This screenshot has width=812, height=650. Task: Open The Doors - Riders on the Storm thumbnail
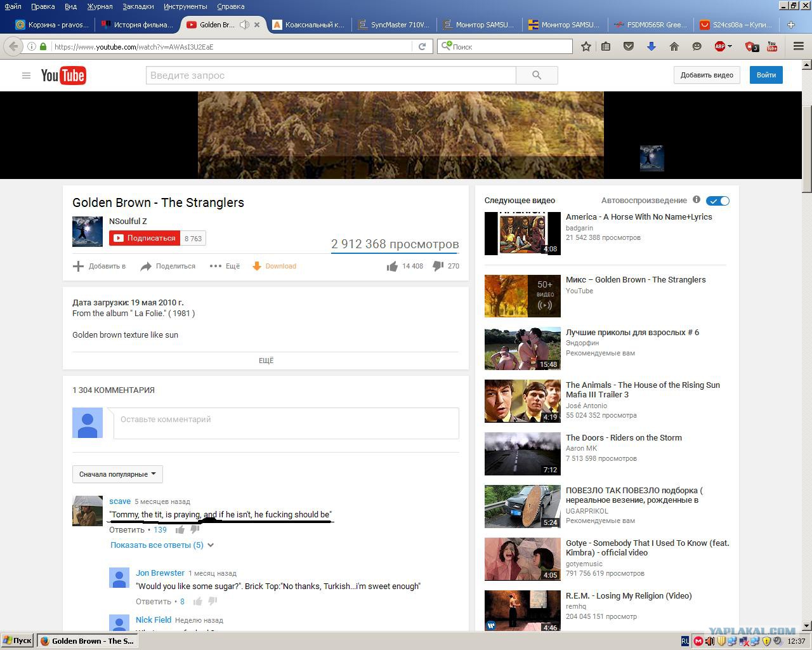[523, 454]
